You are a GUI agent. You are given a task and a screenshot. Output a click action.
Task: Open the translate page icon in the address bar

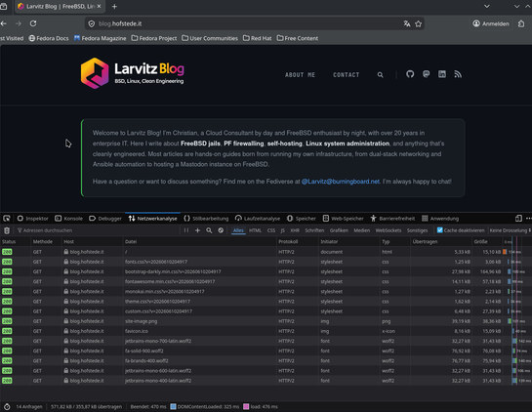click(x=407, y=23)
